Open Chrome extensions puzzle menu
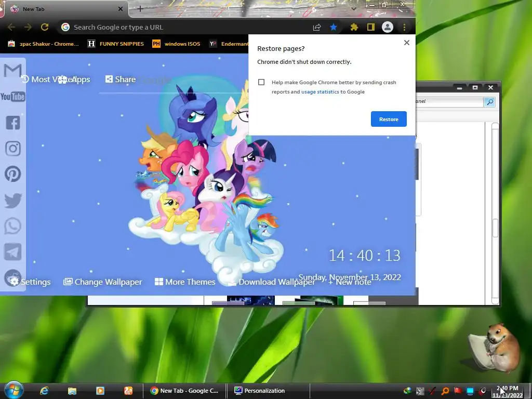The image size is (532, 399). [x=354, y=27]
